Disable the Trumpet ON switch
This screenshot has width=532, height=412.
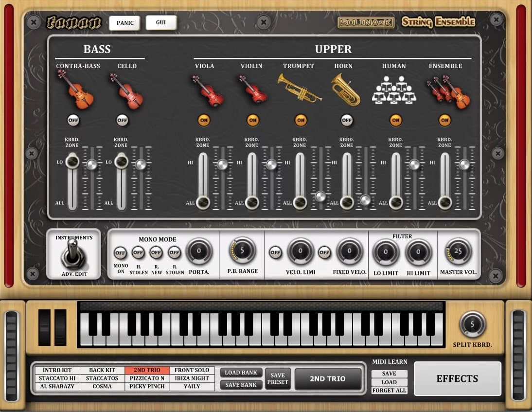point(301,120)
